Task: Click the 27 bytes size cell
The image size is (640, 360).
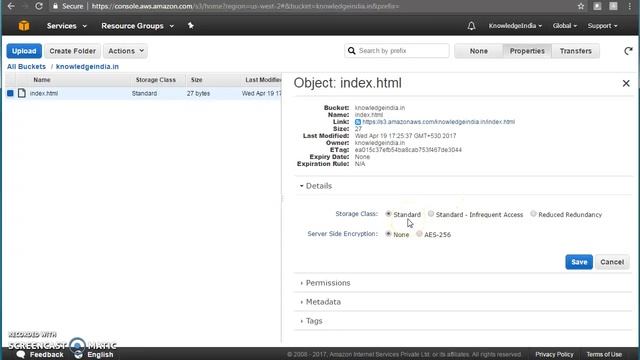Action: pyautogui.click(x=198, y=93)
